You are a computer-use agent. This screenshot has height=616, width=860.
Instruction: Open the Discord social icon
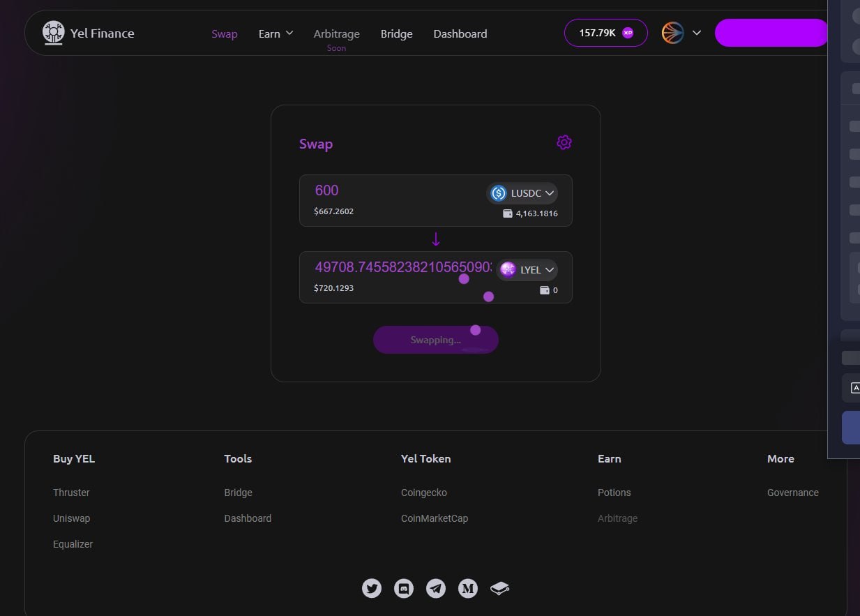pyautogui.click(x=404, y=588)
